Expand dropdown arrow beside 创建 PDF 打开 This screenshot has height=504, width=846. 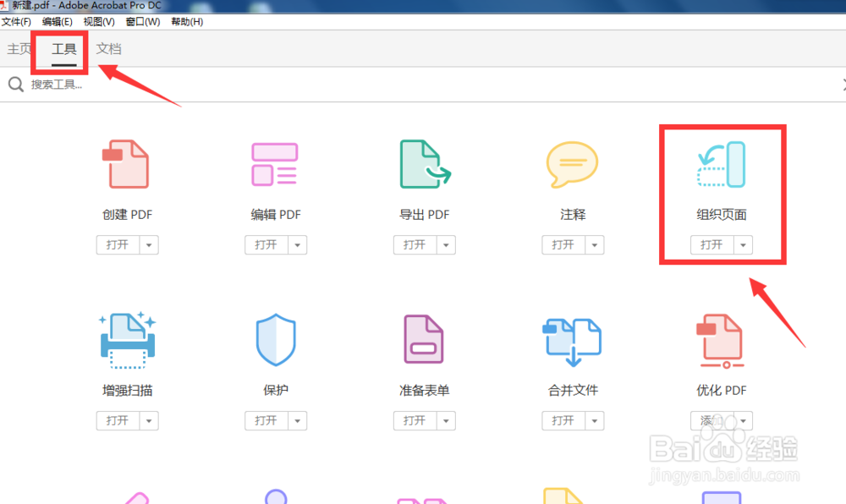pos(149,244)
